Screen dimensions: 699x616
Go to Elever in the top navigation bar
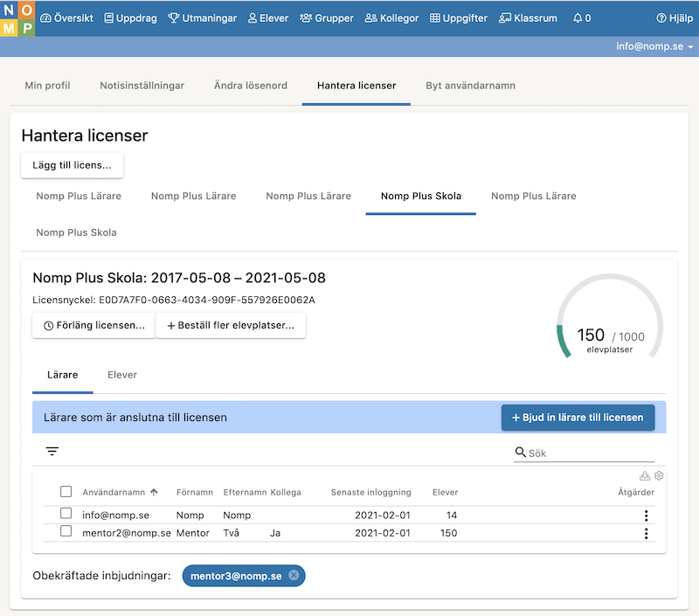268,18
